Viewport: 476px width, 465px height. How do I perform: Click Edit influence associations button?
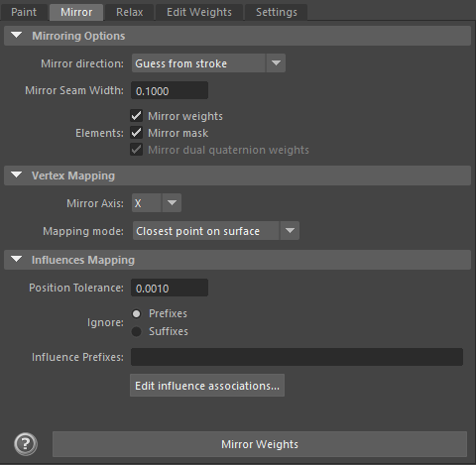click(x=207, y=386)
